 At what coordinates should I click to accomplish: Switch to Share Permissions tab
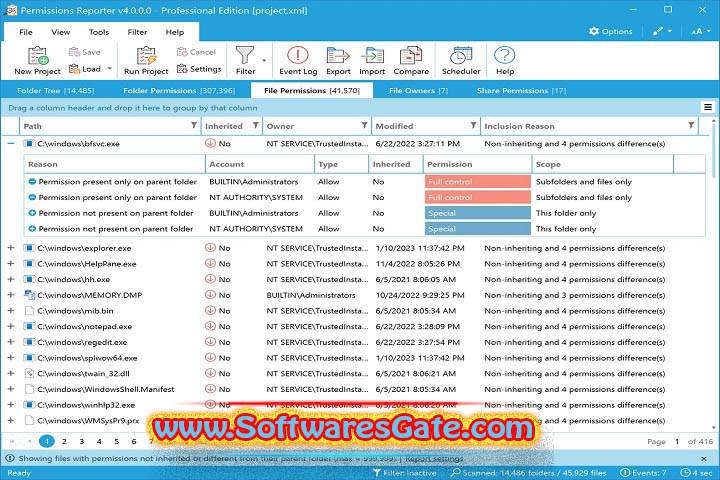[521, 90]
